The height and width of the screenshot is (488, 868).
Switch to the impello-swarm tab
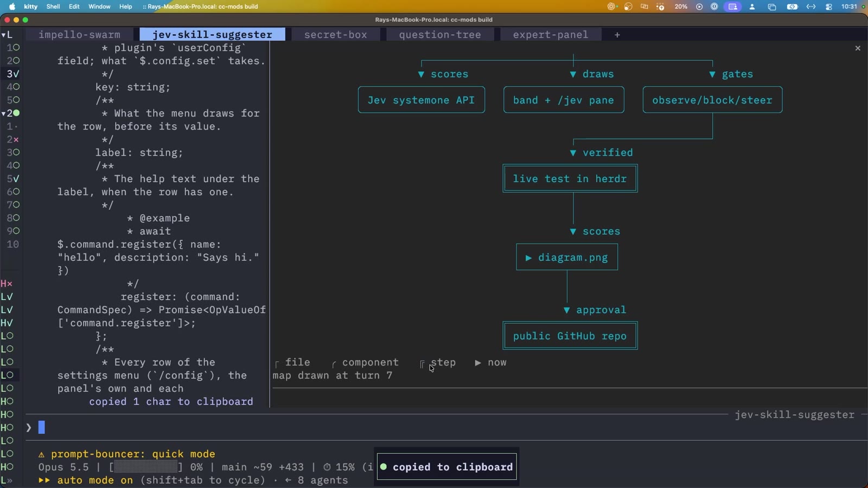pos(79,35)
